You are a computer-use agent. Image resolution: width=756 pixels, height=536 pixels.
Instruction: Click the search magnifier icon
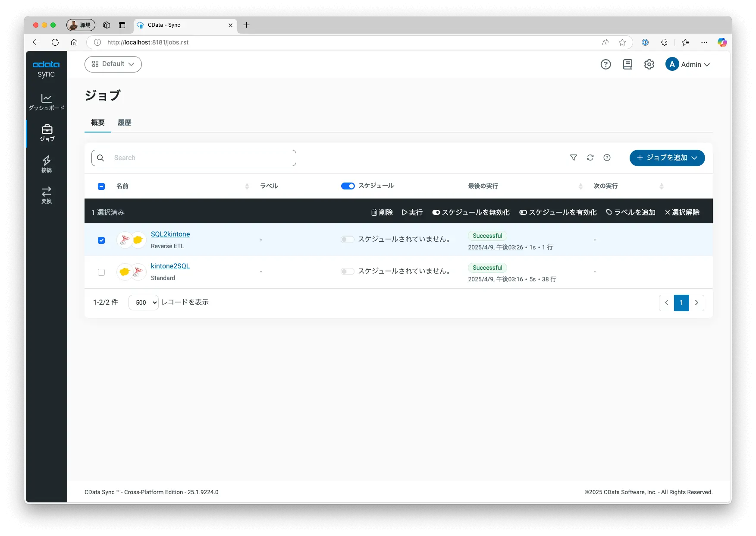(100, 158)
